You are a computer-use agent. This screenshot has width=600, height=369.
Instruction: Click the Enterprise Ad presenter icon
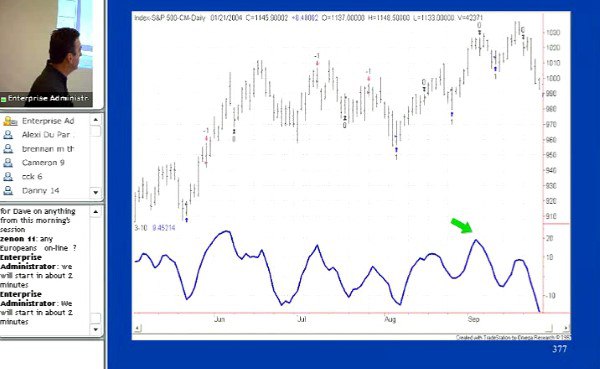click(10, 121)
